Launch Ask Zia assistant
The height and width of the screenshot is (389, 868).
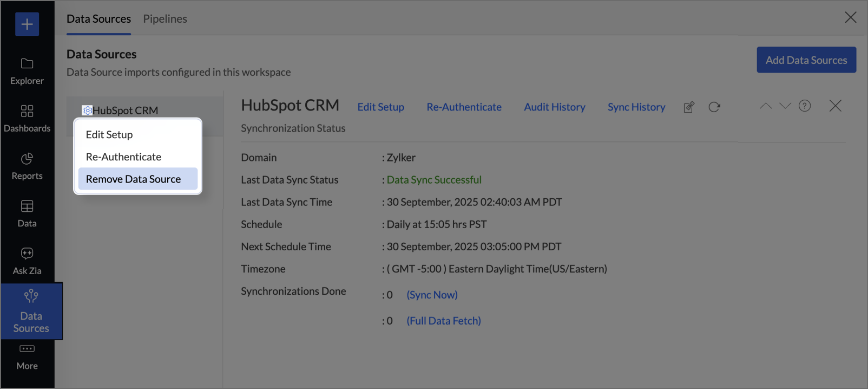[27, 261]
